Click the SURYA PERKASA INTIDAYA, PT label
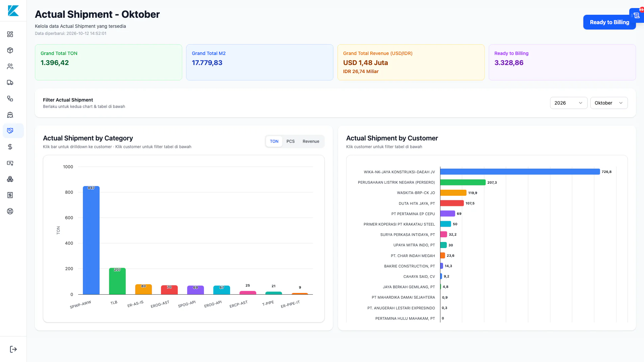The height and width of the screenshot is (362, 644). [x=408, y=235]
